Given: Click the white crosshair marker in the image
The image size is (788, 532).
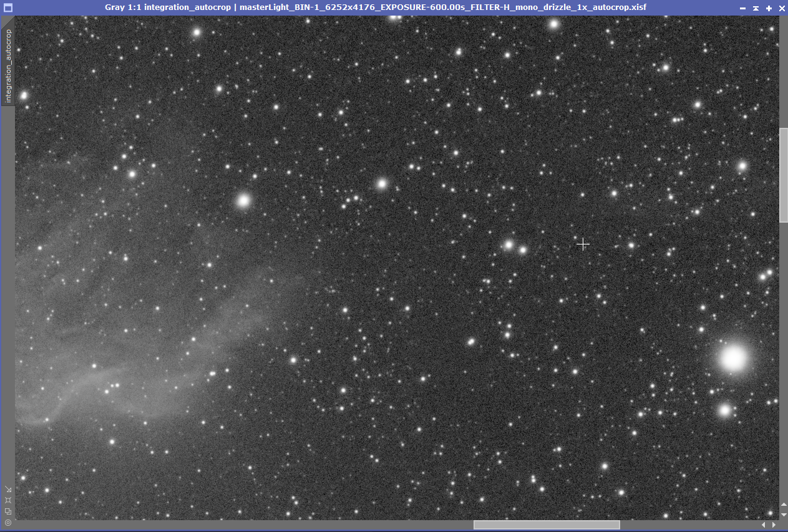Looking at the screenshot, I should [583, 244].
